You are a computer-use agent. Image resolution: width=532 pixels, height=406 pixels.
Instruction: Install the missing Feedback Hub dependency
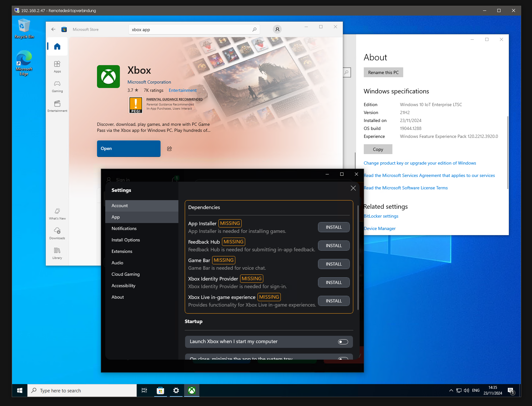click(x=334, y=246)
